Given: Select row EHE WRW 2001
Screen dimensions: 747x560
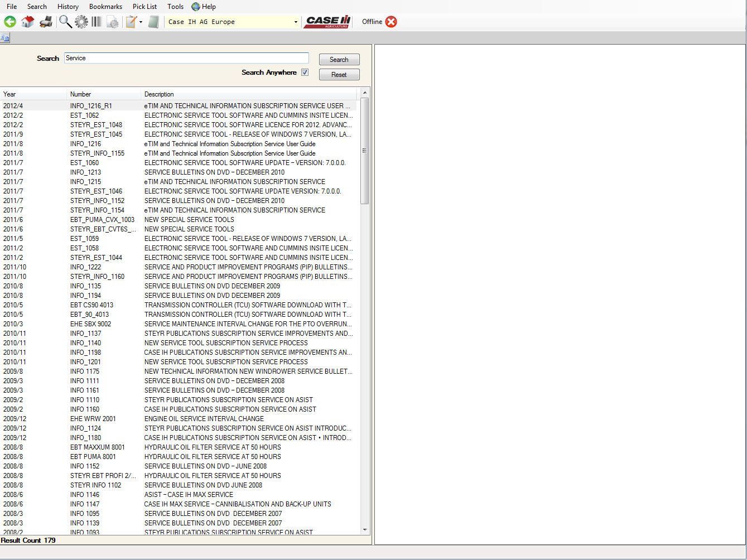Looking at the screenshot, I should click(x=179, y=419).
